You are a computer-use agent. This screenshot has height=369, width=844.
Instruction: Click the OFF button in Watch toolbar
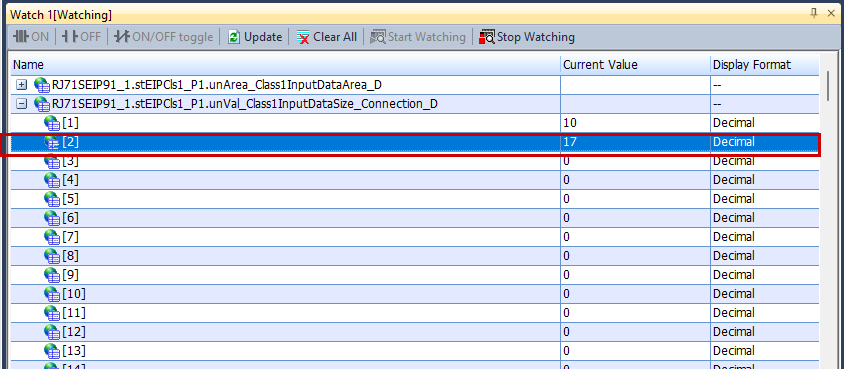coord(81,37)
